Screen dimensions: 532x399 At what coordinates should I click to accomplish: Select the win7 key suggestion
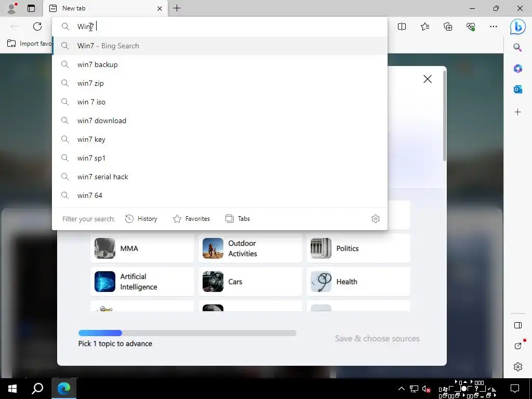[220, 139]
